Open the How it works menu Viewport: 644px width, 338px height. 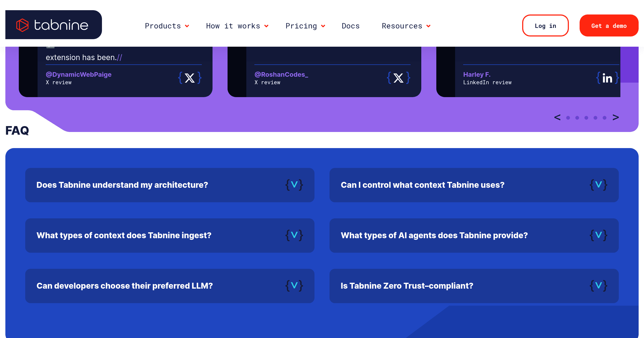coord(237,26)
